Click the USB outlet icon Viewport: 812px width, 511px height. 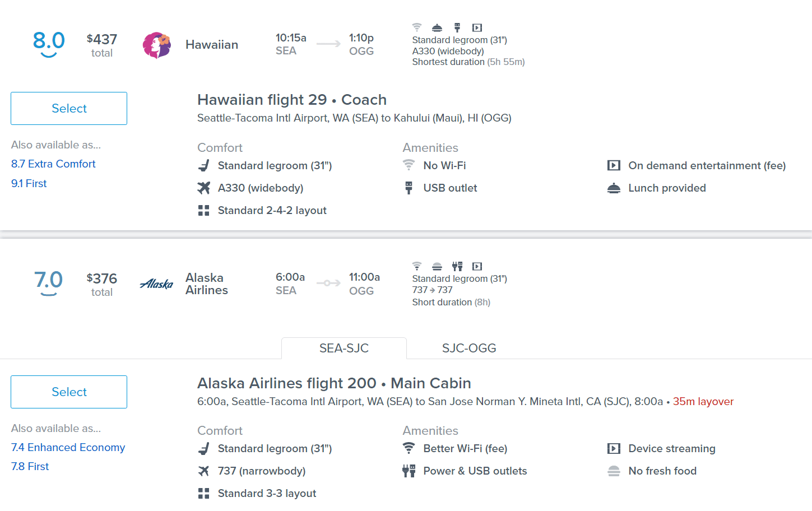click(409, 188)
